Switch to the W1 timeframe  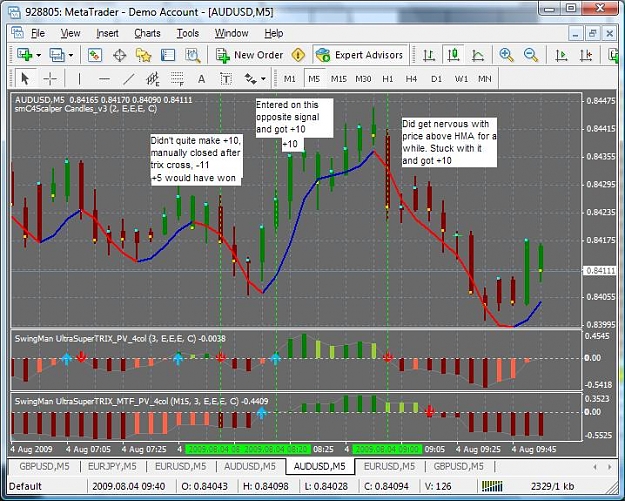(461, 79)
